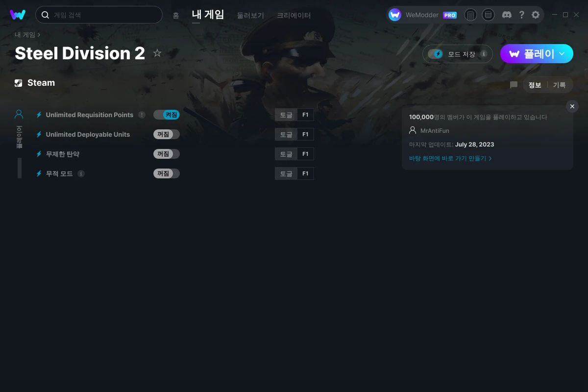Screen dimensions: 588x392
Task: Favorite Steel Division 2 with star icon
Action: pos(157,53)
